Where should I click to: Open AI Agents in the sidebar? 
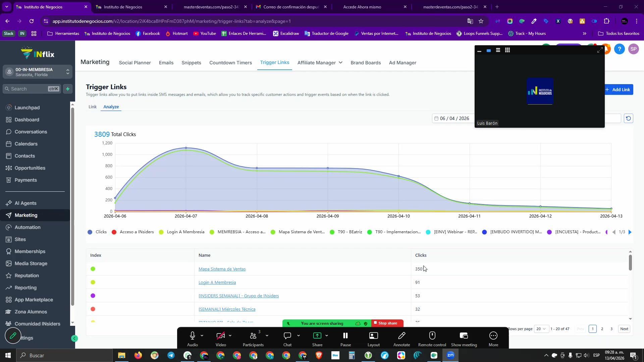(25, 203)
